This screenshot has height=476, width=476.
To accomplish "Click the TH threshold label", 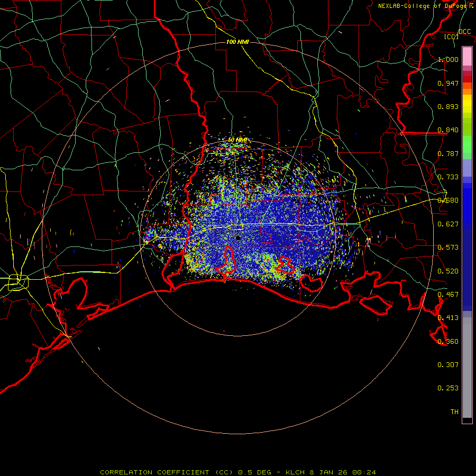I will (x=454, y=412).
